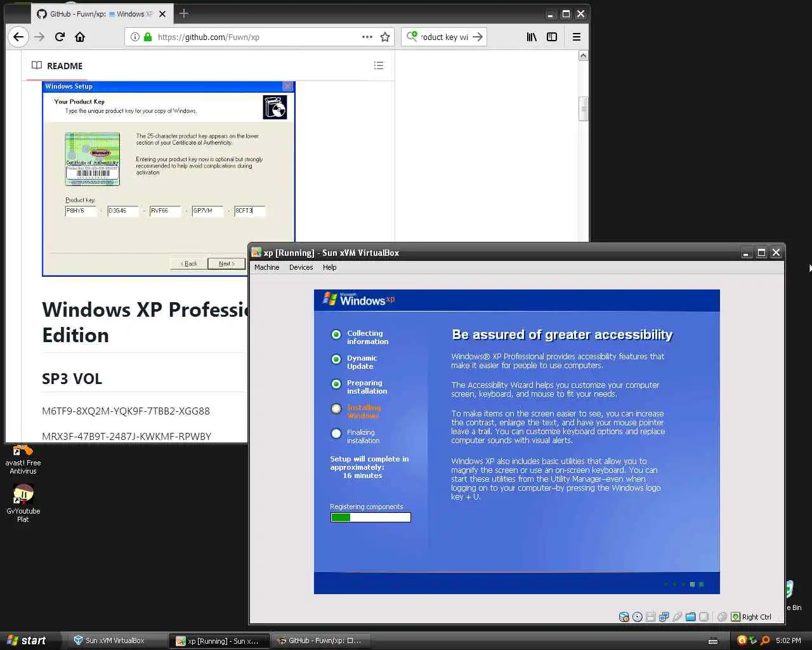This screenshot has width=812, height=650.
Task: Click the shared folders status icon
Action: tap(691, 616)
